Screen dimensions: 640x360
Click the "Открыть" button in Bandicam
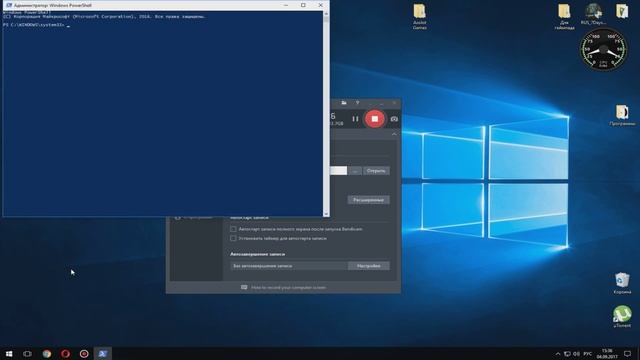(x=376, y=171)
